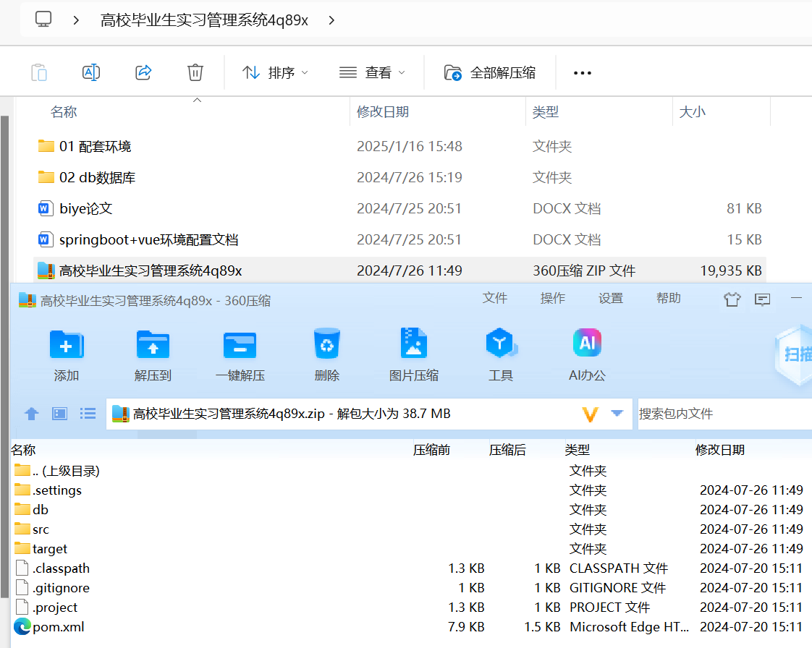Open the dropdown arrow beside the V badge
812x648 pixels.
pyautogui.click(x=616, y=413)
